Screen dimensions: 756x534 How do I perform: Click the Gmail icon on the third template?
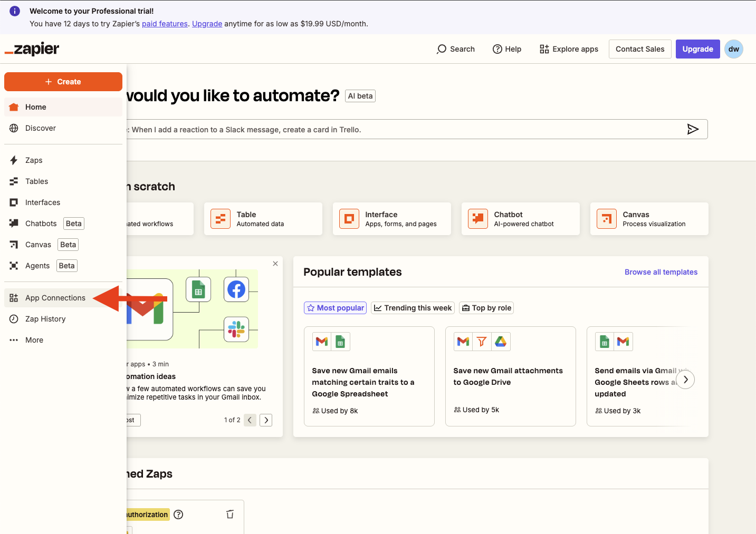(623, 342)
